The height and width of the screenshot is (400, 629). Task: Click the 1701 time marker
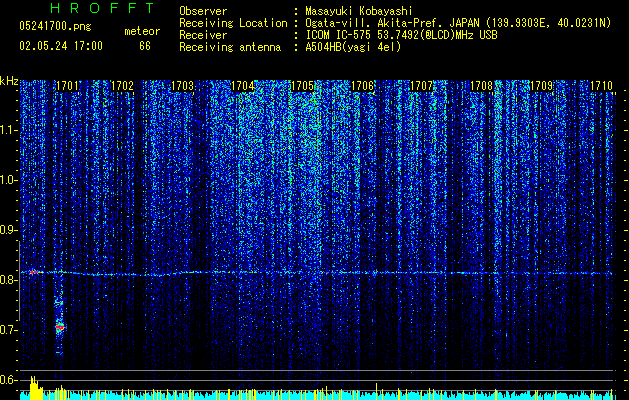[67, 86]
